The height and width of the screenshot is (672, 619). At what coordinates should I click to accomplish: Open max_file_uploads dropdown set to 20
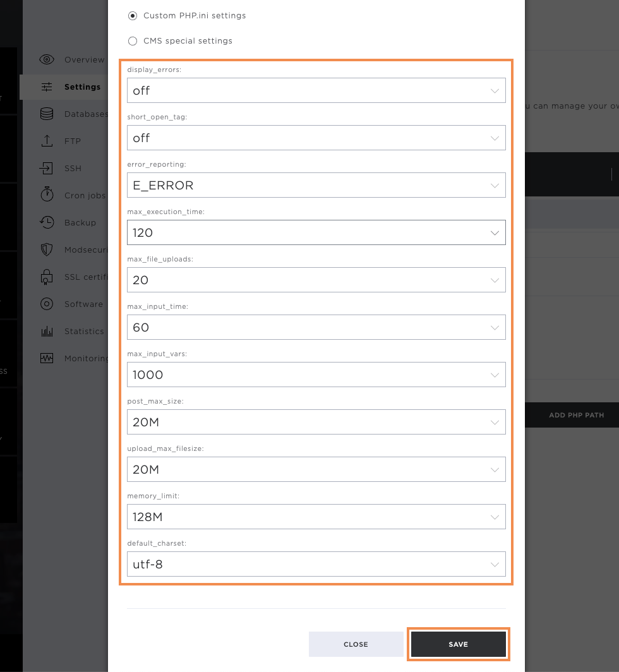click(x=316, y=280)
